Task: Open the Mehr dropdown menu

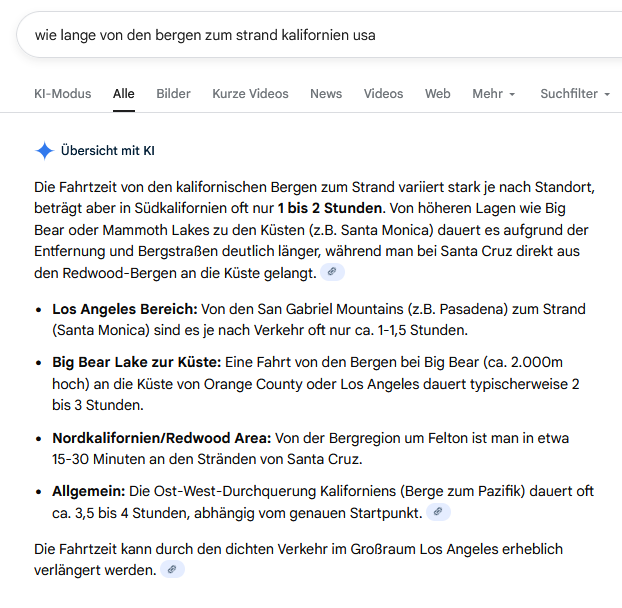Action: point(493,94)
